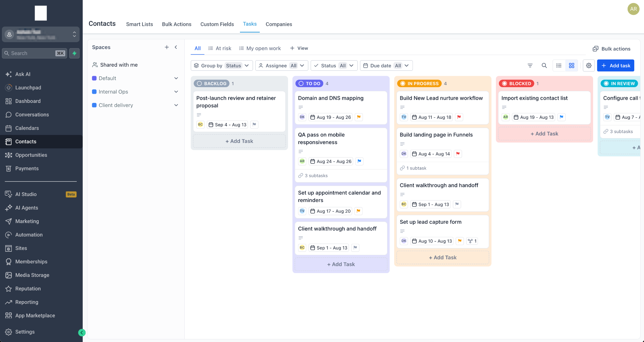Image resolution: width=644 pixels, height=342 pixels.
Task: Open the account switcher dropdown
Action: (41, 34)
